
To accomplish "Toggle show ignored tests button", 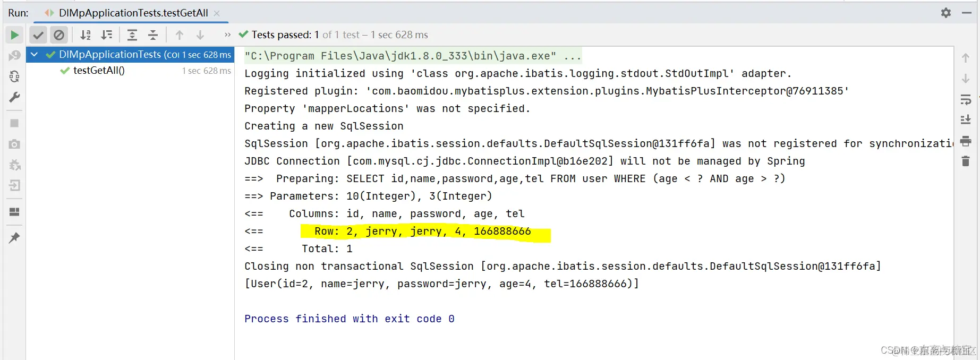I will 59,35.
